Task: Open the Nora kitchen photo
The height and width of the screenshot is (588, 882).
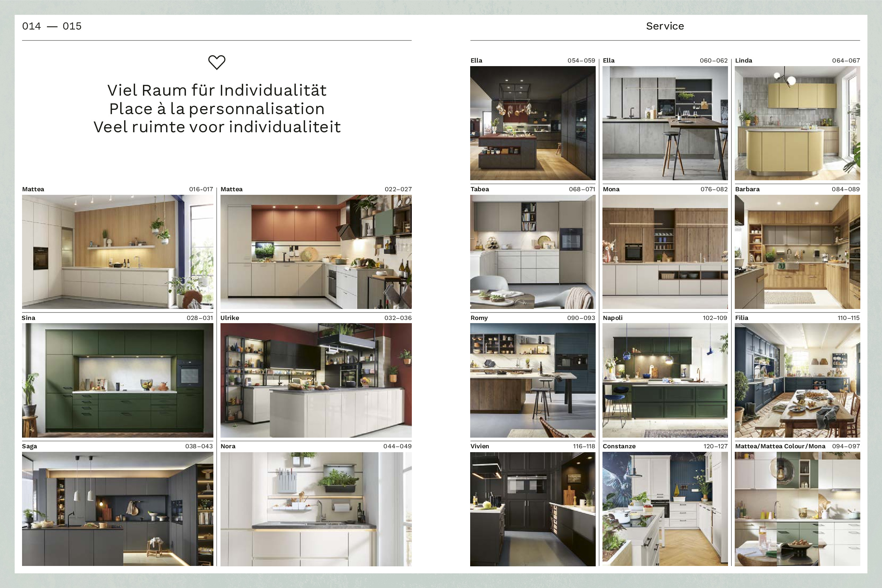Action: 316,509
